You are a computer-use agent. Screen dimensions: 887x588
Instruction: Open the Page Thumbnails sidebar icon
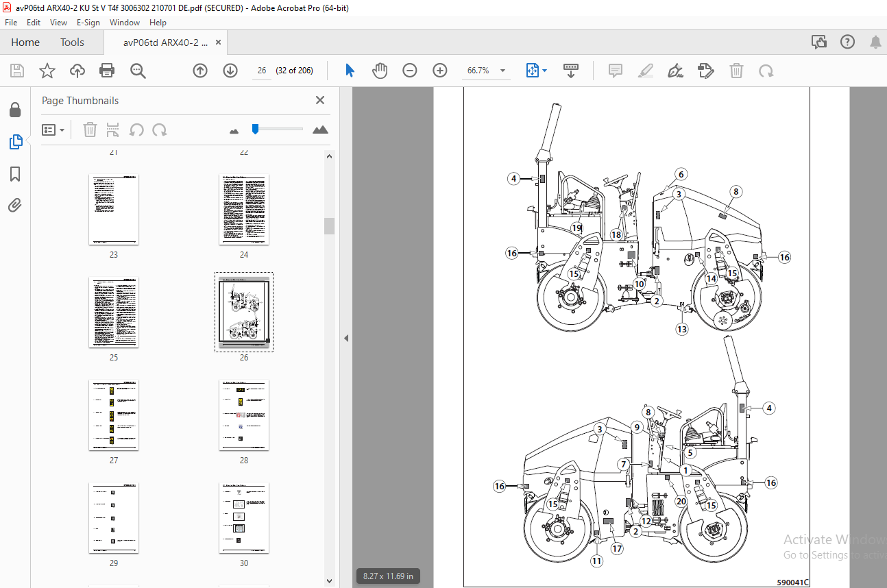click(15, 143)
